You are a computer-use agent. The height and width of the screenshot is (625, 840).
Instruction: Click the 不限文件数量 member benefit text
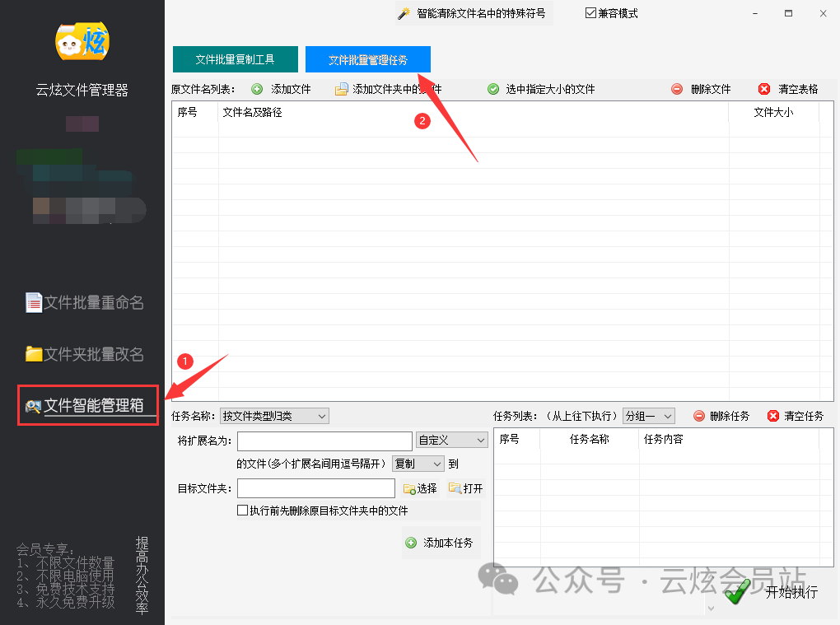(x=75, y=563)
